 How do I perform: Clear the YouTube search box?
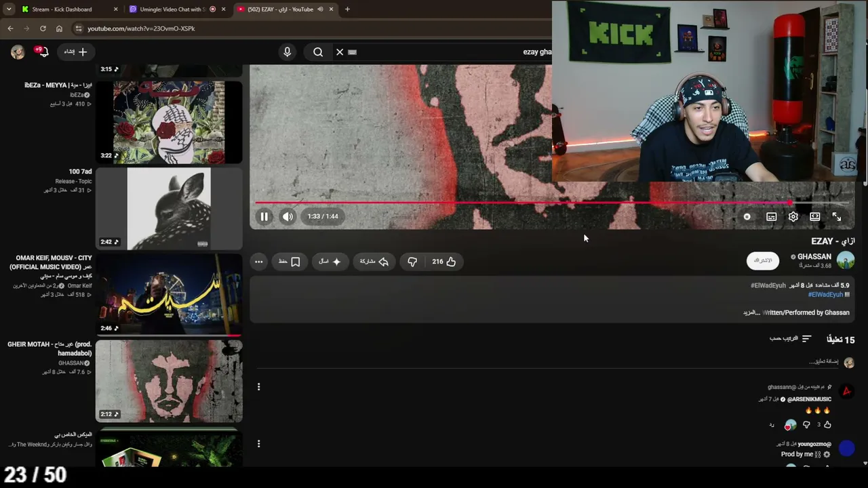click(x=340, y=52)
